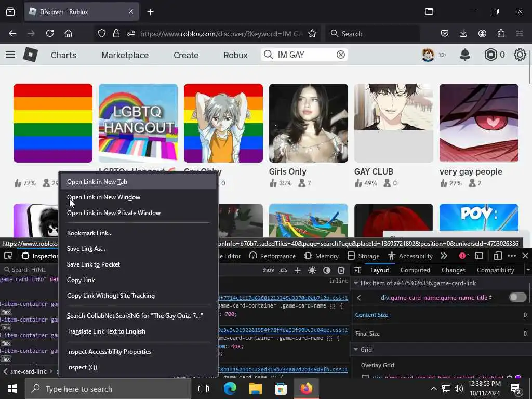Open the GAY CLUB game title
Image resolution: width=532 pixels, height=399 pixels.
[374, 171]
